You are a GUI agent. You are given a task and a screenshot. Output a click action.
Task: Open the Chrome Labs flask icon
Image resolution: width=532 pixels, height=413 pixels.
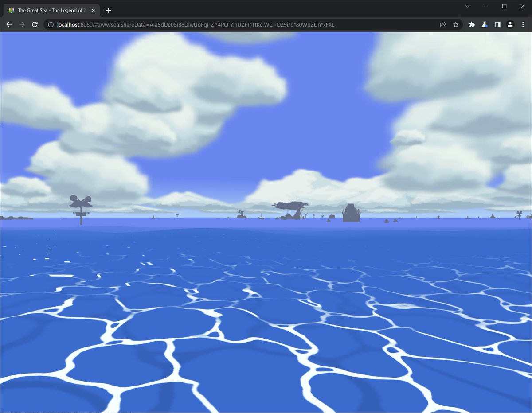(x=485, y=25)
